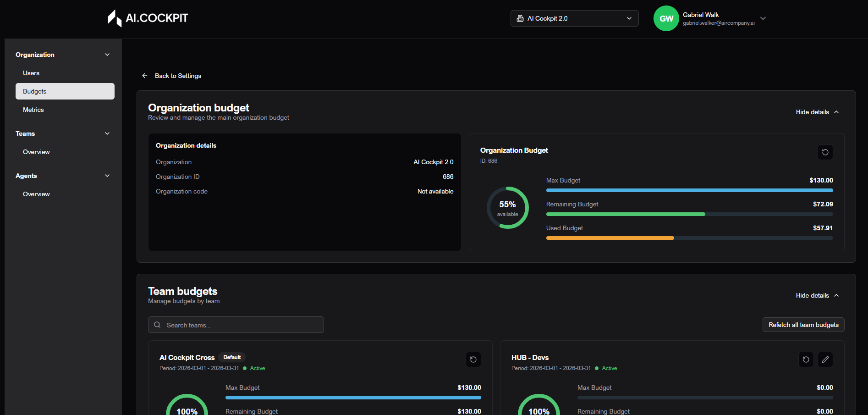Viewport: 868px width, 415px height.
Task: Collapse the Teams sidebar section
Action: tap(107, 133)
